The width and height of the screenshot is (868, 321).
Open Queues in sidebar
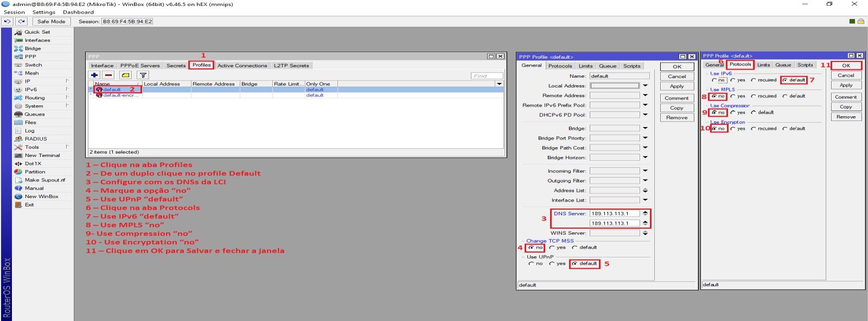[34, 114]
